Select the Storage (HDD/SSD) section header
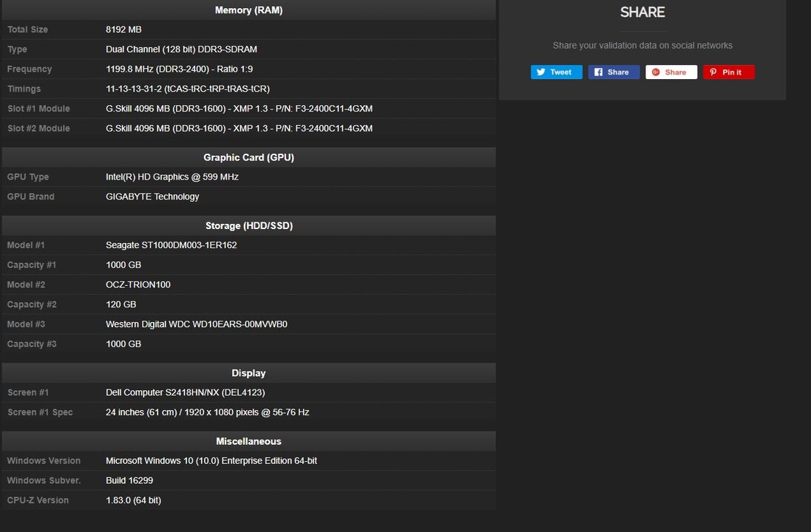The image size is (811, 532). [x=249, y=225]
